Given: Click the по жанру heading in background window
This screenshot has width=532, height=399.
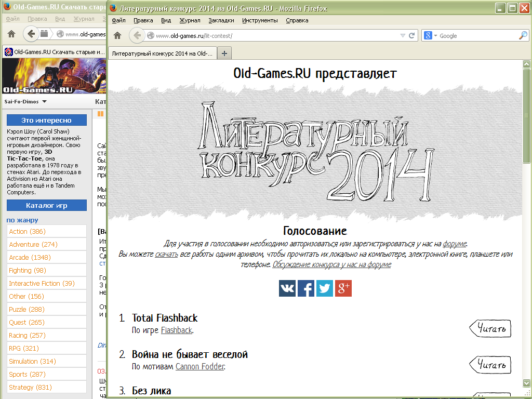Looking at the screenshot, I should 22,220.
